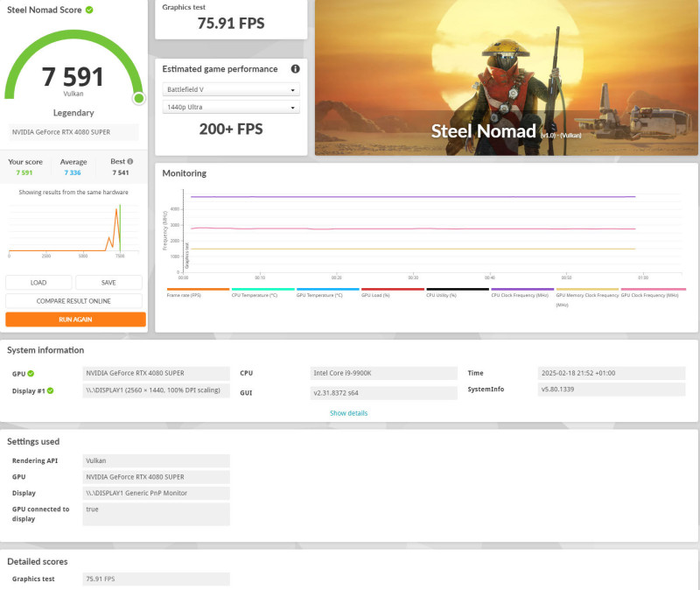Open the Estimated game performance info icon
The width and height of the screenshot is (700, 590).
pyautogui.click(x=295, y=69)
